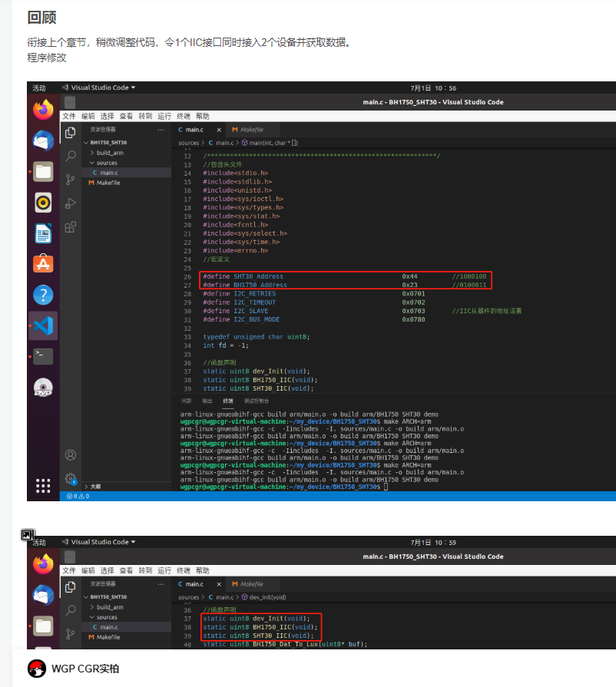Screen dimensions: 616x687
Task: Click the #define SHT30_Address code line
Action: click(x=345, y=276)
